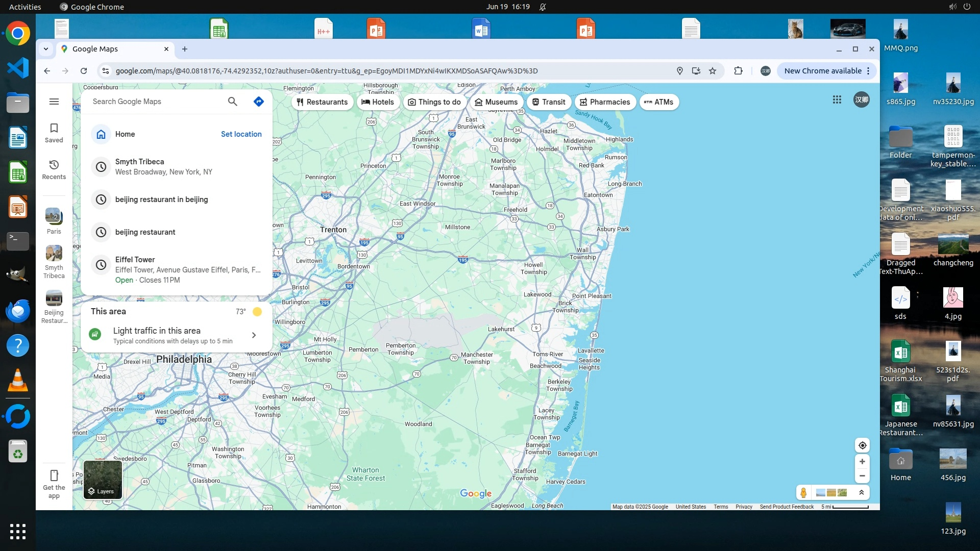Image resolution: width=980 pixels, height=551 pixels.
Task: Open Chrome's tab search dropdown arrow
Action: pos(46,49)
